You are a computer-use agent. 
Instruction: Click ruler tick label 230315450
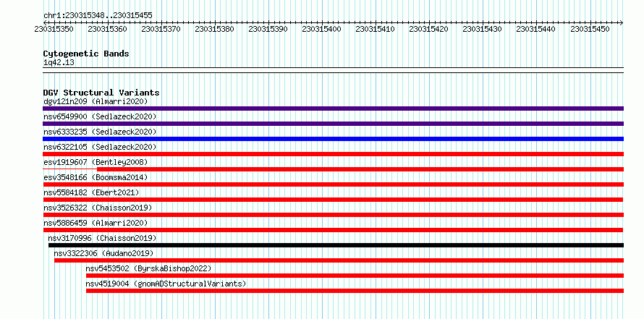coord(590,29)
